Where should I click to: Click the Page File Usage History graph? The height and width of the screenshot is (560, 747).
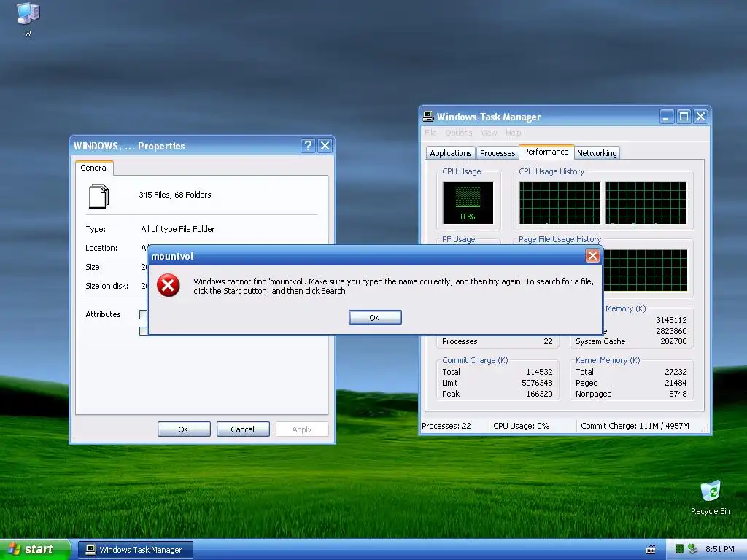point(645,270)
